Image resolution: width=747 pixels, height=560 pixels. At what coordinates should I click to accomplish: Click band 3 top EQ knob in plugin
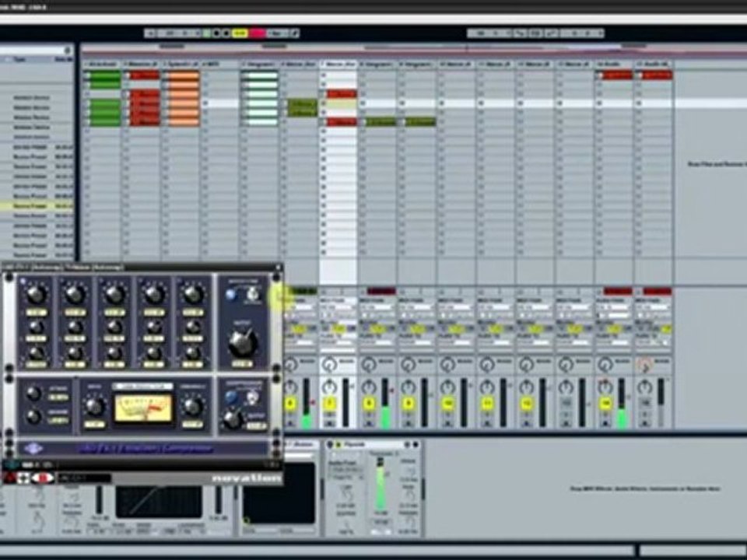(x=114, y=295)
